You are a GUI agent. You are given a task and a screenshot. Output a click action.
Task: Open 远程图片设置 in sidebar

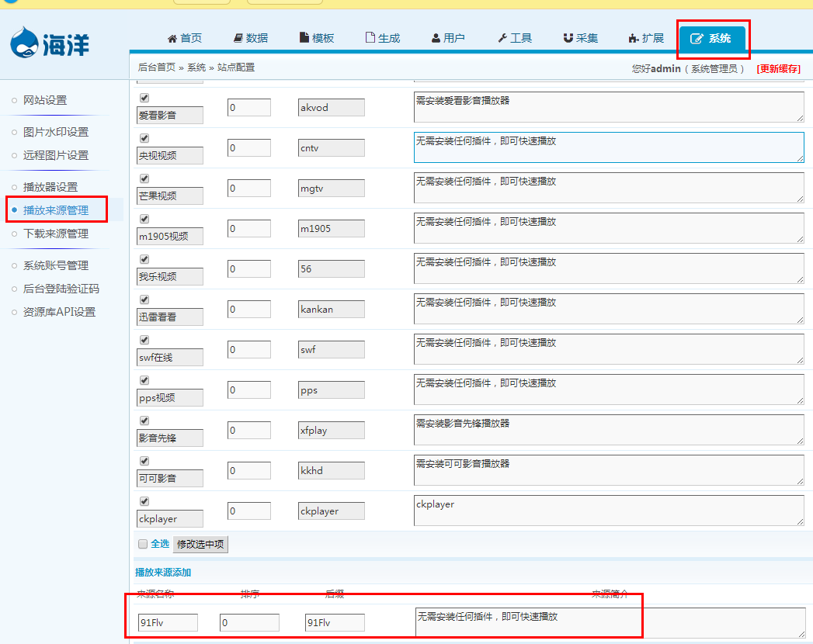tap(56, 155)
